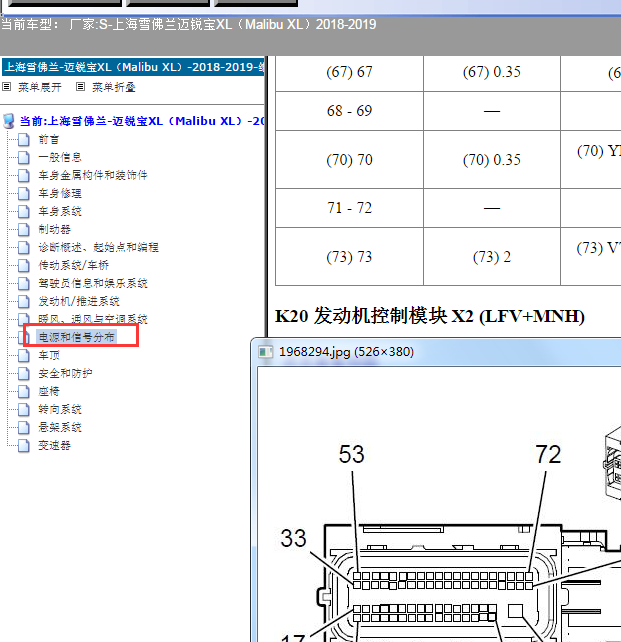Screen dimensions: 621x642
Task: Click the page icon next to 驾驶员信息和娱乐系统
Action: [24, 284]
